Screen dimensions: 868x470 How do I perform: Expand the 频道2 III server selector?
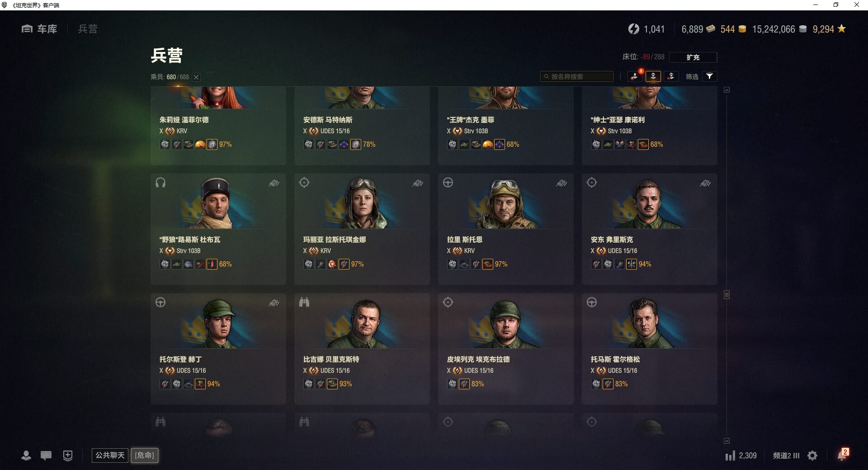pos(786,456)
